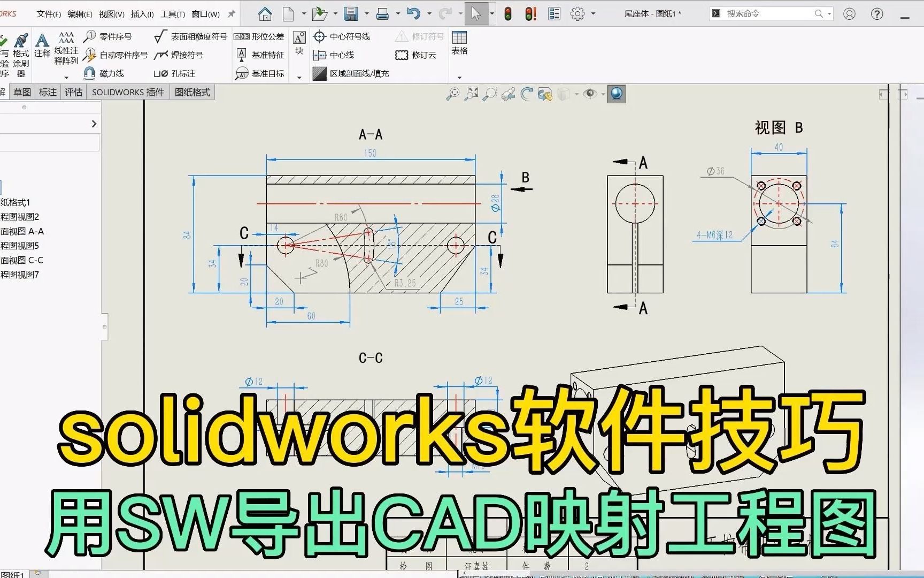
Task: Expand the New document dropdown arrow
Action: [x=304, y=14]
